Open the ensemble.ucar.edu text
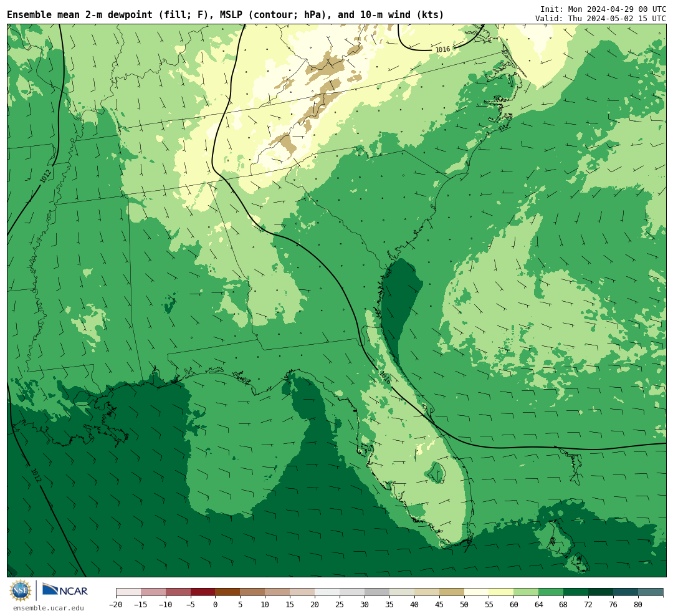Image resolution: width=673 pixels, height=616 pixels. pos(49,608)
